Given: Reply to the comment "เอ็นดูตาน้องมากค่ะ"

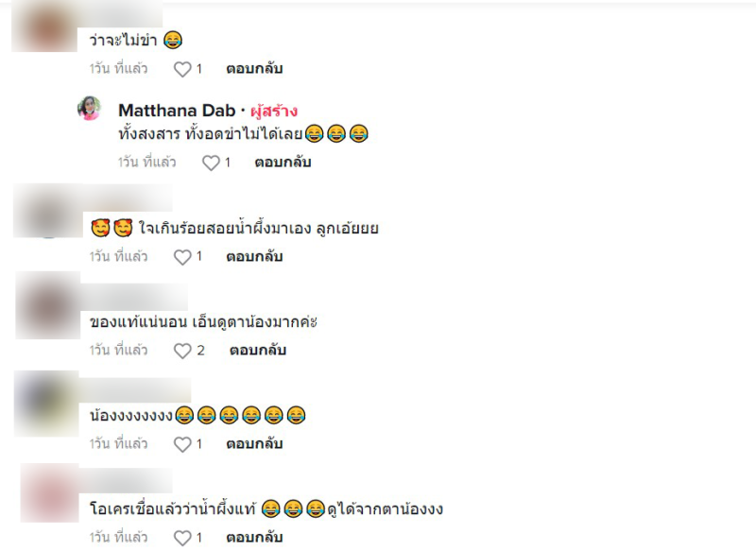Looking at the screenshot, I should point(257,350).
